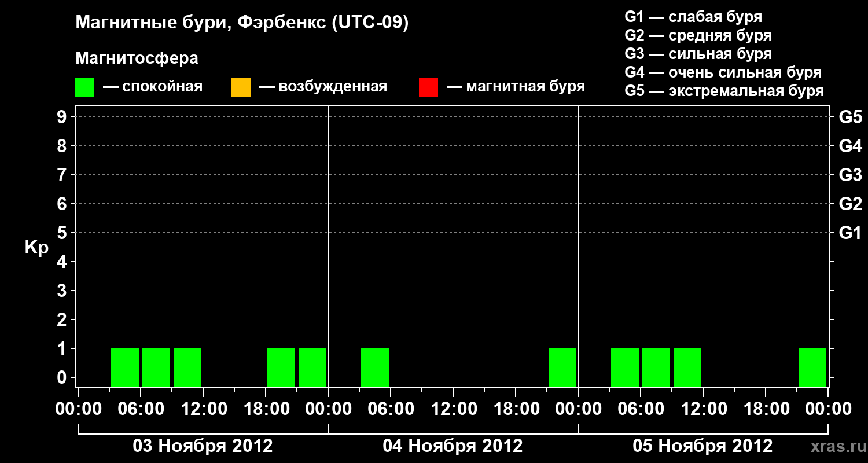This screenshot has width=868, height=463.
Task: Click the green bar for 09:00–12:00 on 03 Ноября
Action: pyautogui.click(x=187, y=367)
